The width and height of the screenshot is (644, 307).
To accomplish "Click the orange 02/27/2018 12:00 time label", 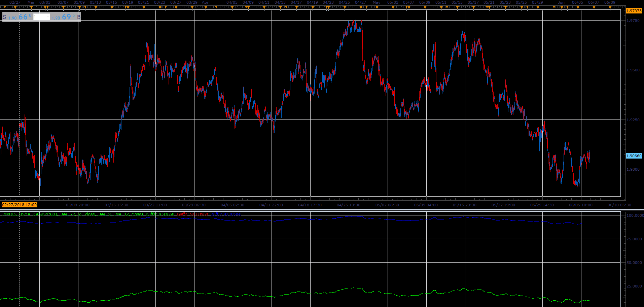I will tap(20, 205).
